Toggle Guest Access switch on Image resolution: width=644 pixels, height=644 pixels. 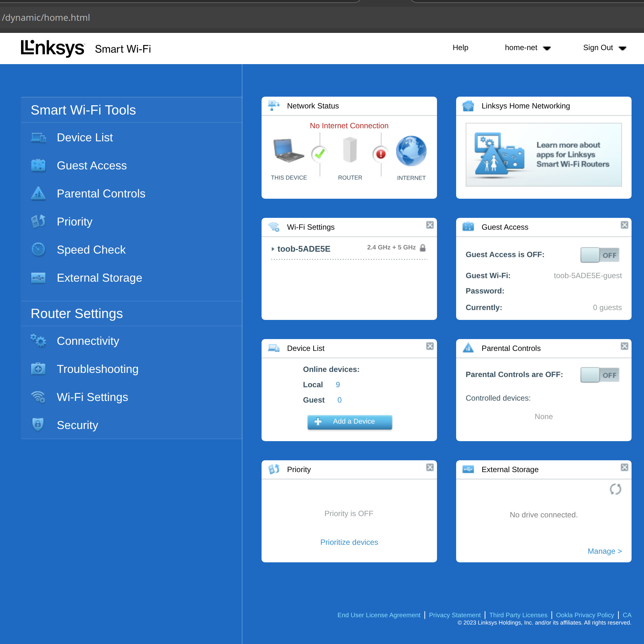(599, 255)
